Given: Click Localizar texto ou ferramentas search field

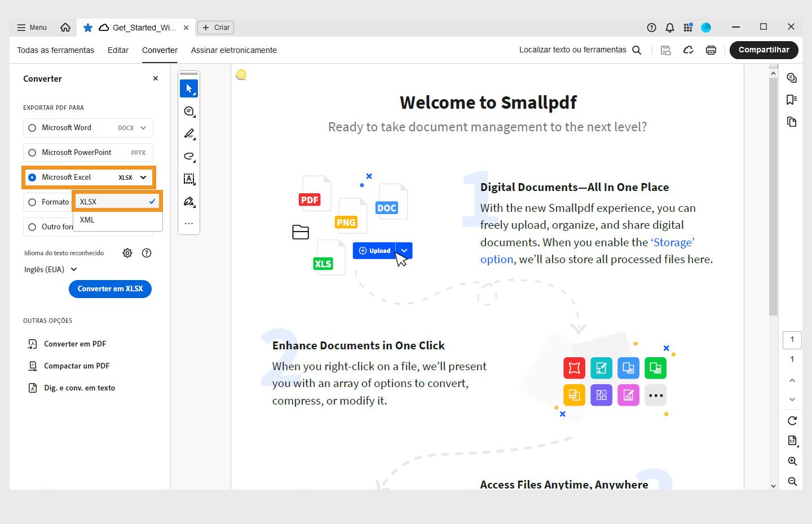Looking at the screenshot, I should (573, 50).
